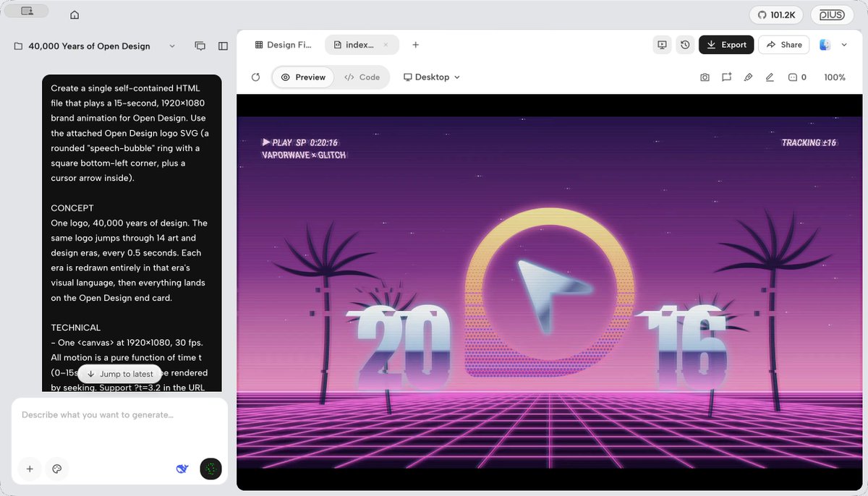Image resolution: width=868 pixels, height=496 pixels.
Task: Select the pen markup tool
Action: tap(748, 77)
